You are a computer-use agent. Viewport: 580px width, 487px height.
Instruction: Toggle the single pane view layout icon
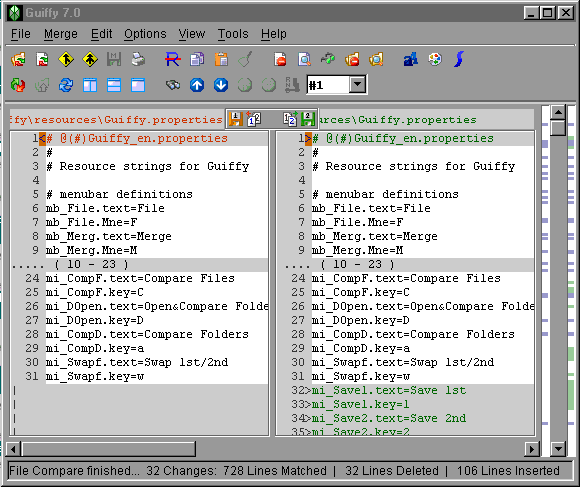click(x=138, y=85)
